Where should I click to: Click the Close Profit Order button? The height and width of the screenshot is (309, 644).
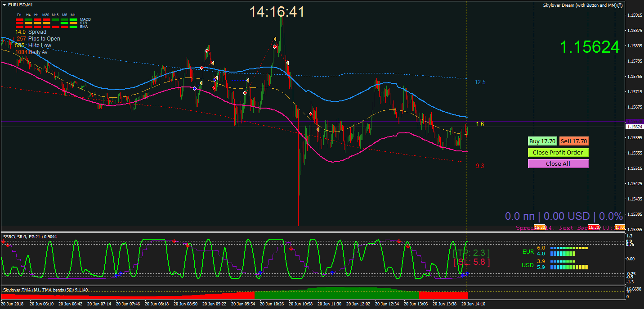558,152
